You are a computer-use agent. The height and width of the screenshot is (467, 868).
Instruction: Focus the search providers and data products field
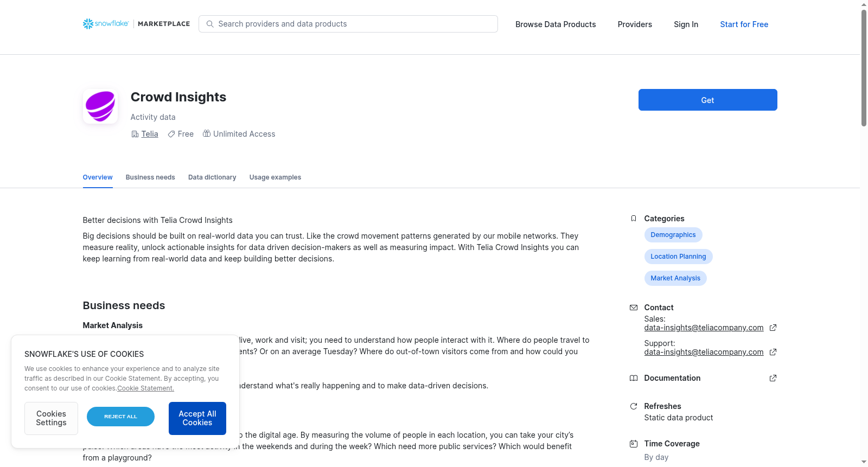click(x=348, y=24)
